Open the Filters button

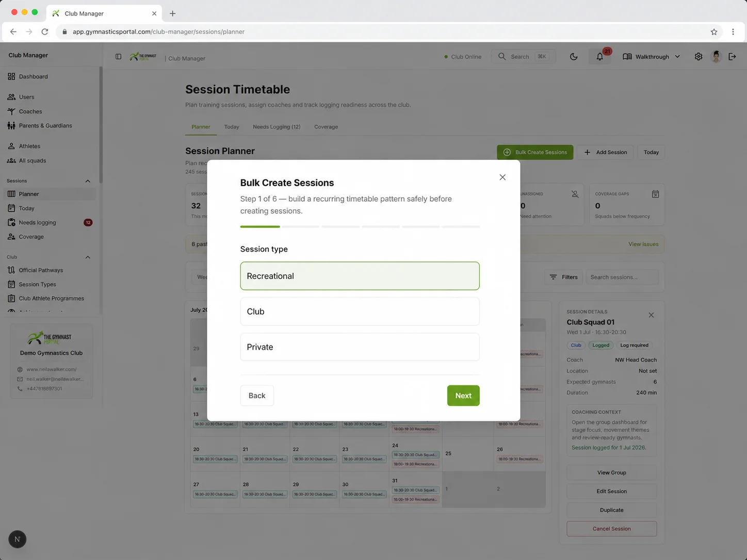pyautogui.click(x=564, y=277)
